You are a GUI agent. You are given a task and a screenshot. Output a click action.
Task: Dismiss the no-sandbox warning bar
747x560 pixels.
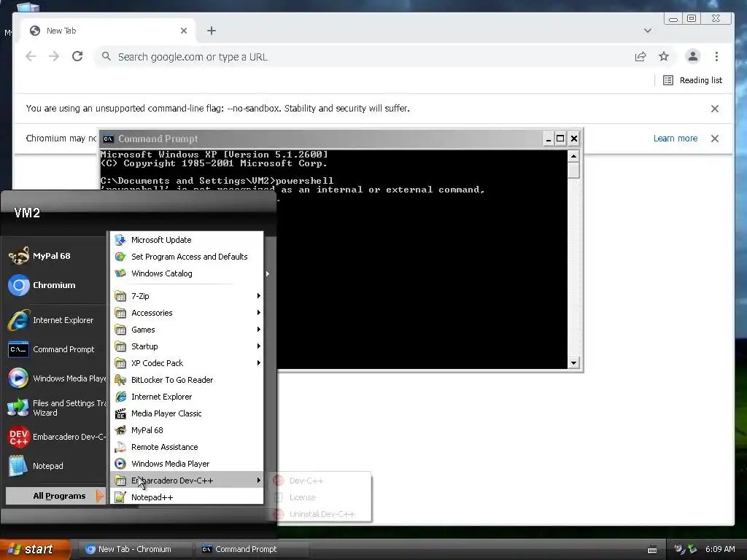715,109
